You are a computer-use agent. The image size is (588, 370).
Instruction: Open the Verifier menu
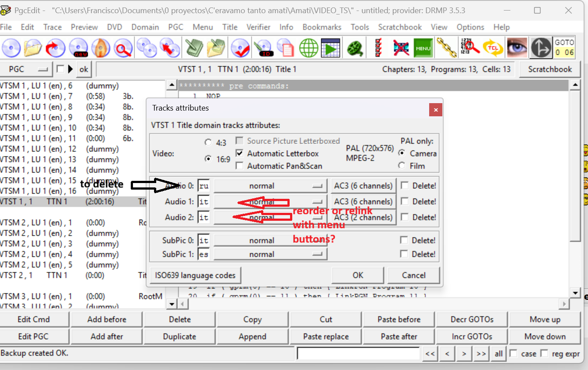tap(258, 27)
